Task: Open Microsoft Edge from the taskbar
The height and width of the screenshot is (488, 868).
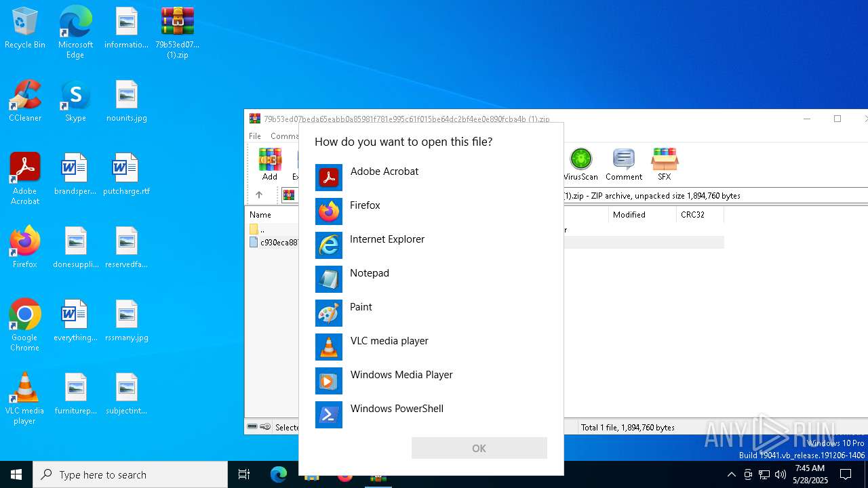Action: pyautogui.click(x=279, y=474)
